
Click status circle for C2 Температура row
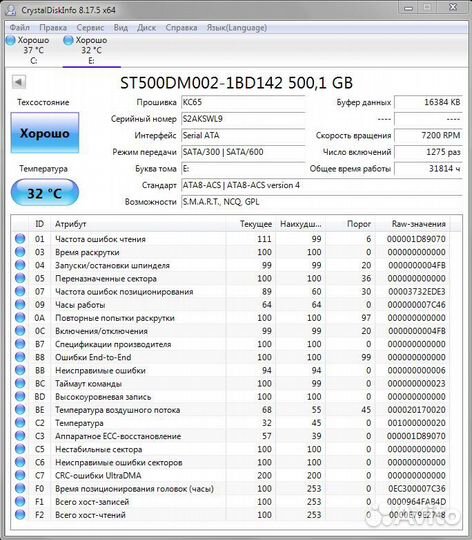20,423
